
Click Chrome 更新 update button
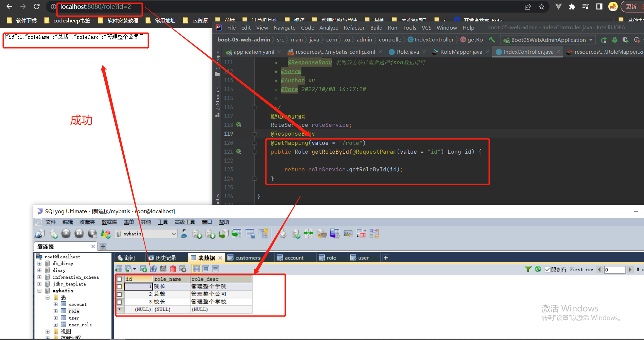point(631,7)
